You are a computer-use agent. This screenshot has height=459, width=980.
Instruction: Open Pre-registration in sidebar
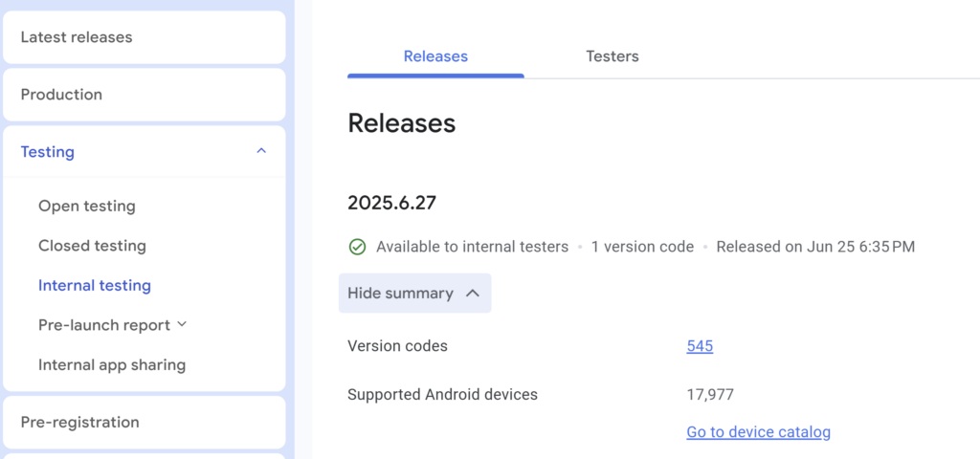coord(79,422)
